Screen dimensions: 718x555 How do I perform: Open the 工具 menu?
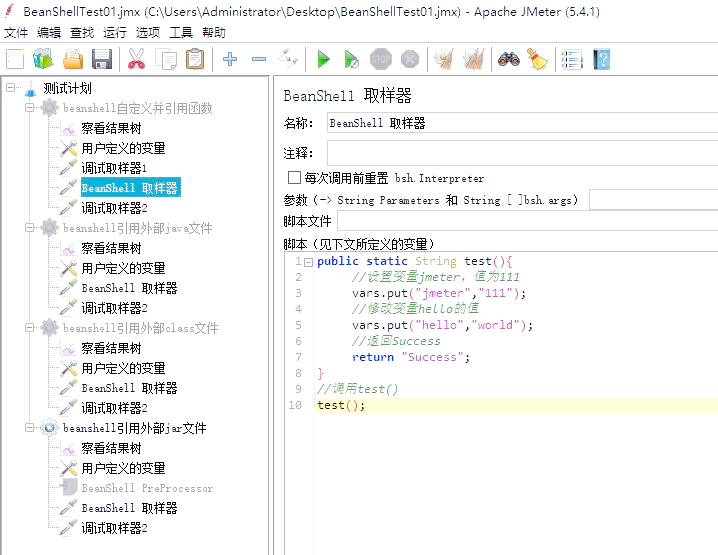pos(181,33)
